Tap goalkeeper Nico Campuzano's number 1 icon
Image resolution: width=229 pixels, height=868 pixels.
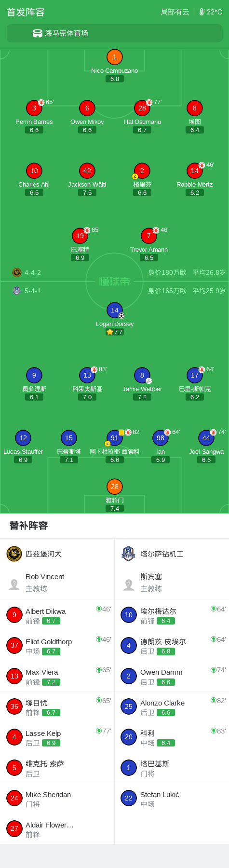coord(114,57)
